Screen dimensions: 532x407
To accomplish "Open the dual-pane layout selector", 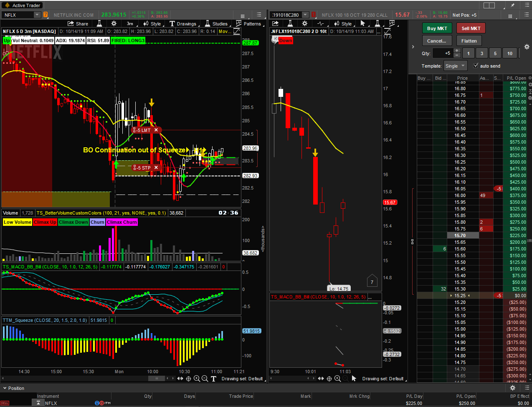I will (489, 5).
